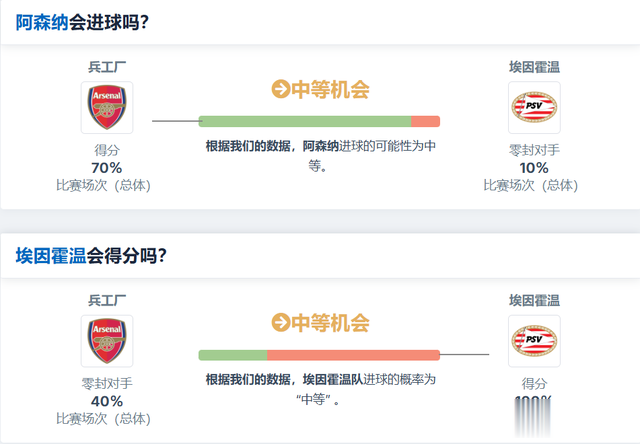Click the 70% 得分 statistic
This screenshot has width=640, height=444.
(x=106, y=167)
